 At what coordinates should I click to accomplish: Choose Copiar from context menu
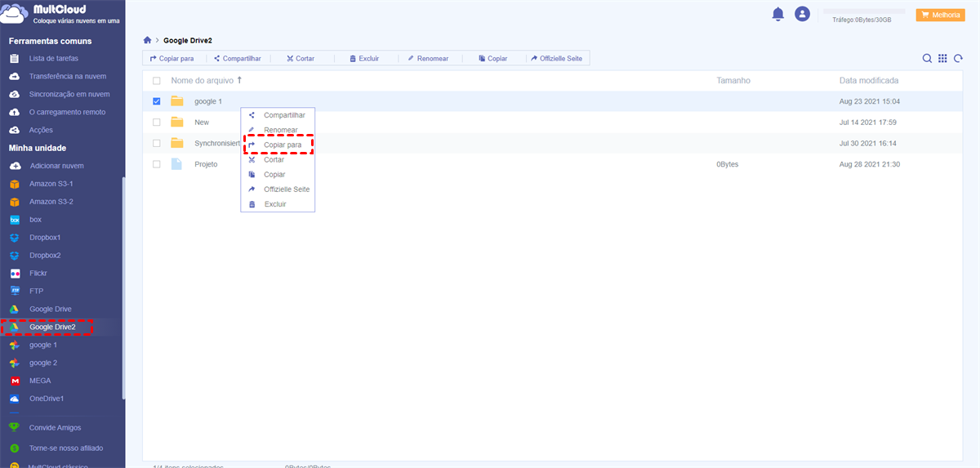coord(278,174)
